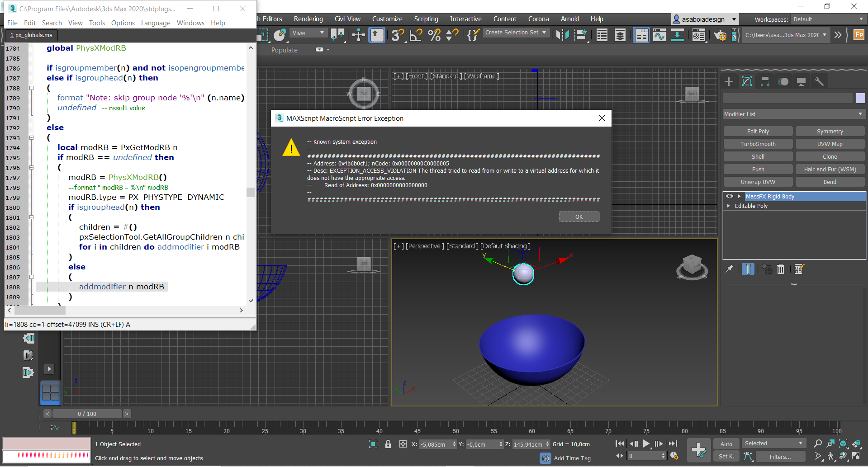Toggle Angle Snap in main toolbar
The image size is (868, 467).
point(416,35)
